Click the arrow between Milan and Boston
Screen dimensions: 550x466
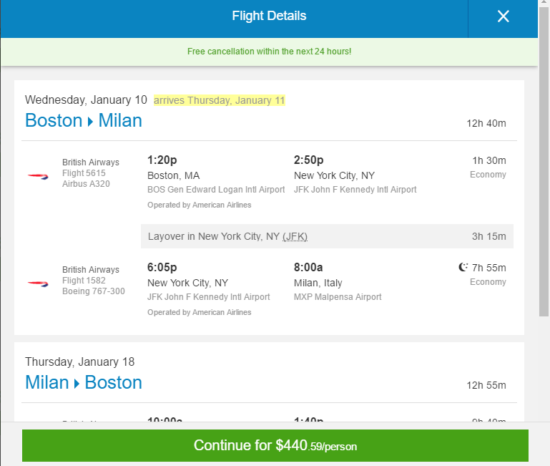point(76,384)
